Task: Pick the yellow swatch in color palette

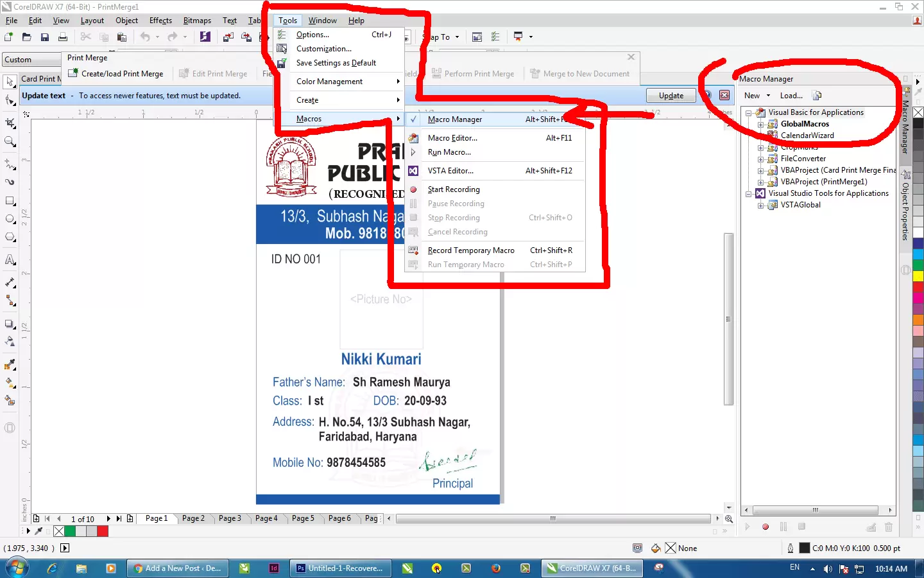Action: pyautogui.click(x=918, y=277)
